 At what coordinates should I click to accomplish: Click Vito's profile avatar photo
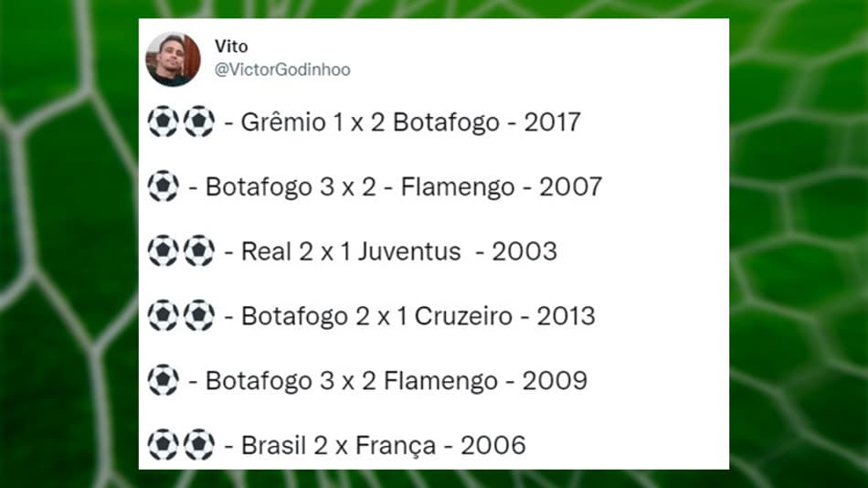(x=173, y=58)
